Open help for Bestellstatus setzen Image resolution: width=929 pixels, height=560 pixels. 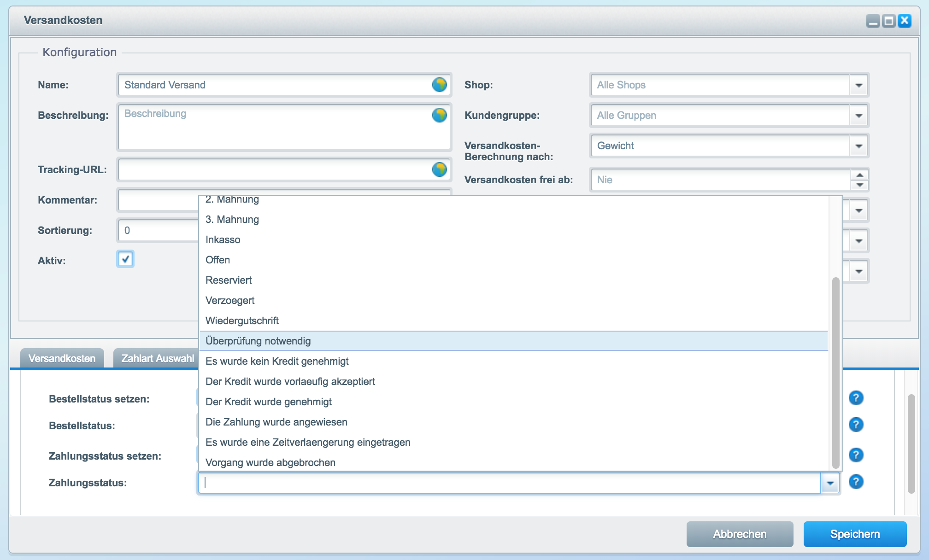point(856,398)
